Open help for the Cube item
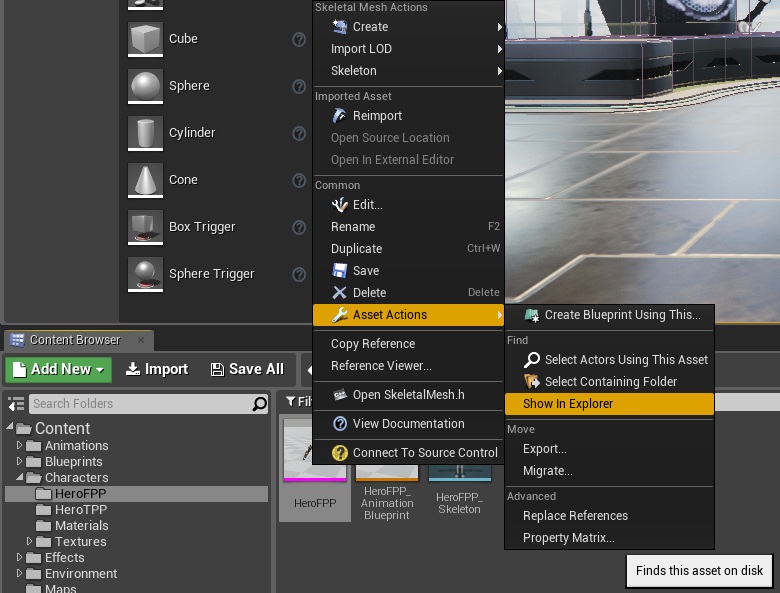The image size is (780, 593). pyautogui.click(x=299, y=39)
